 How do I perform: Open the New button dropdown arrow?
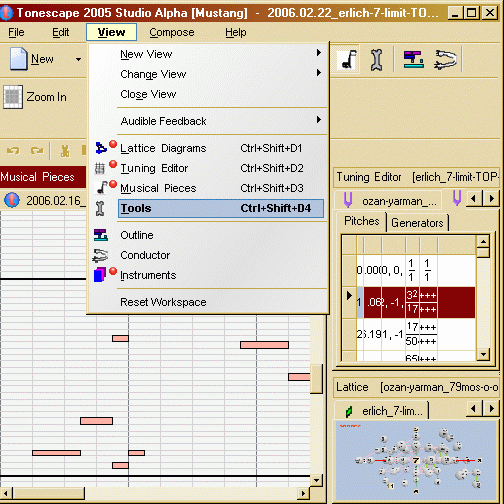click(78, 60)
